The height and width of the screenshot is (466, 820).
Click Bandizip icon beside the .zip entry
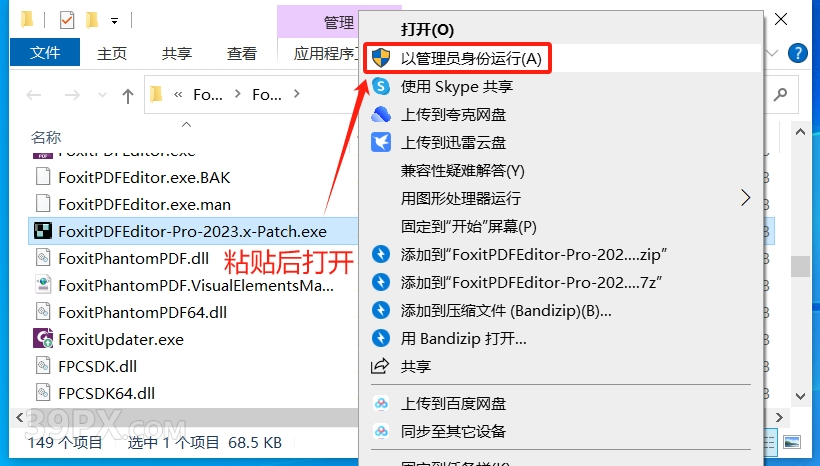(381, 254)
